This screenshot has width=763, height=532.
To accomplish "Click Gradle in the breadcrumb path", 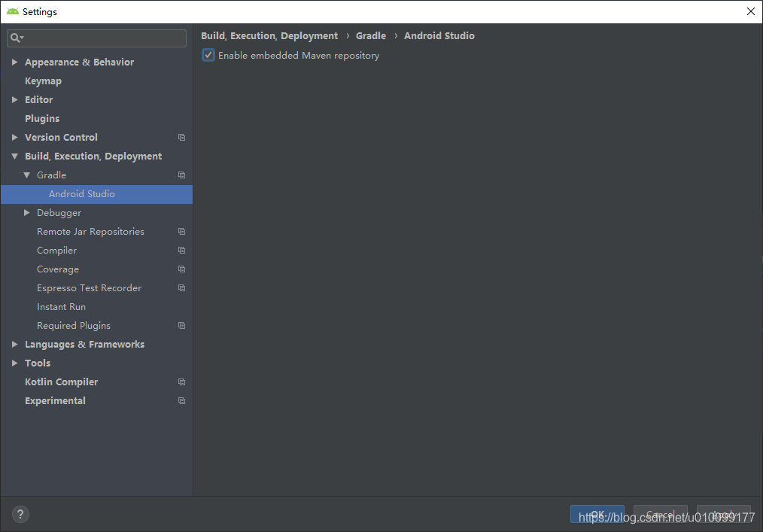I will tap(371, 35).
